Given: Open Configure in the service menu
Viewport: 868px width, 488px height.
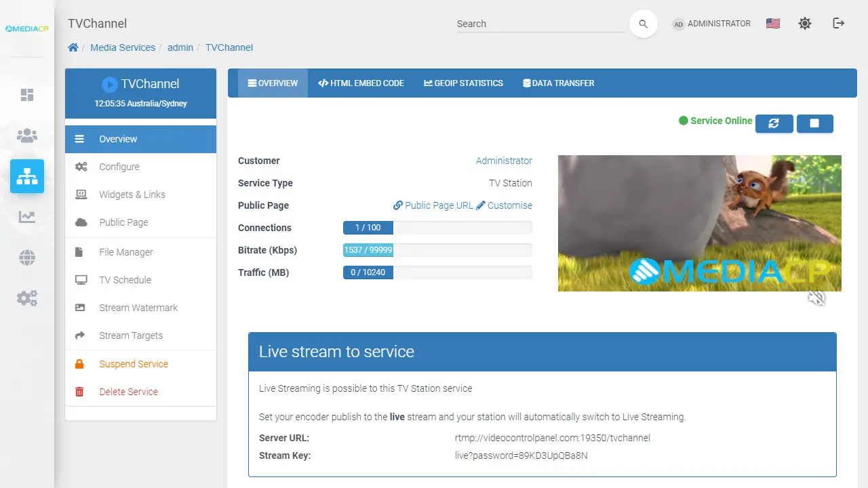Looking at the screenshot, I should click(x=140, y=167).
